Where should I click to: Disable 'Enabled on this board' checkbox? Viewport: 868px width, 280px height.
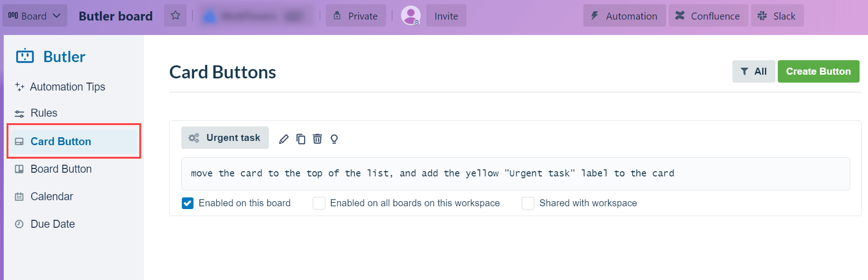(x=187, y=203)
